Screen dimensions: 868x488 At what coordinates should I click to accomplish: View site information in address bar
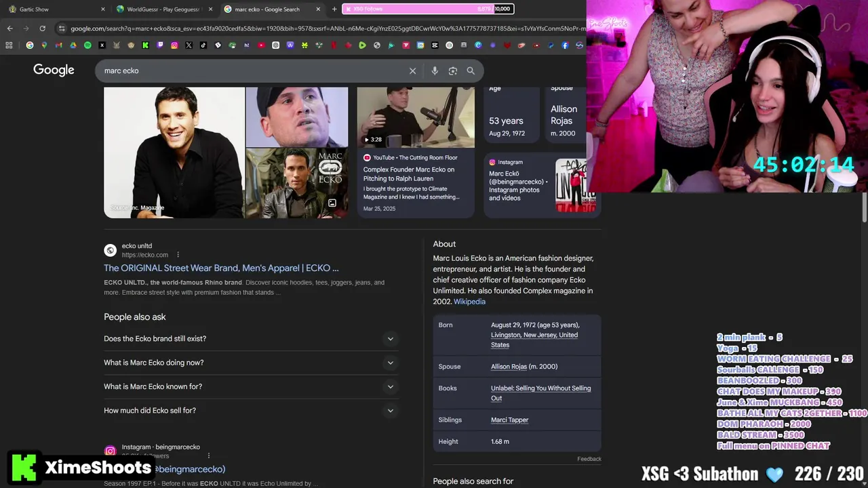click(62, 28)
